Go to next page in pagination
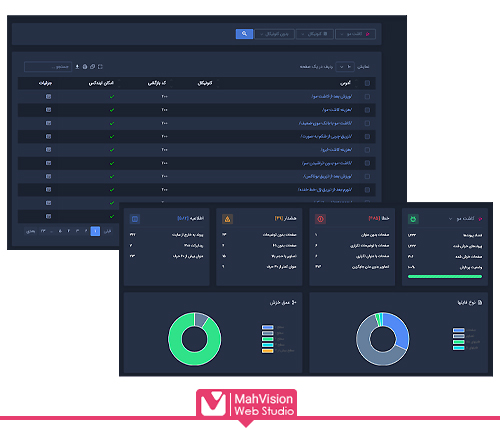 tap(31, 231)
